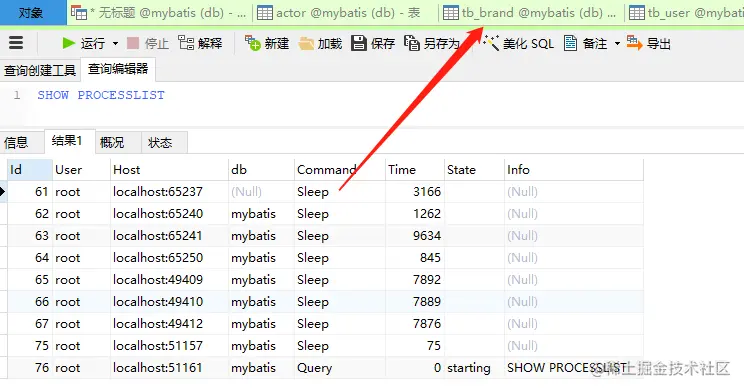
Task: Select host cell localhost:65241
Action: click(x=169, y=236)
